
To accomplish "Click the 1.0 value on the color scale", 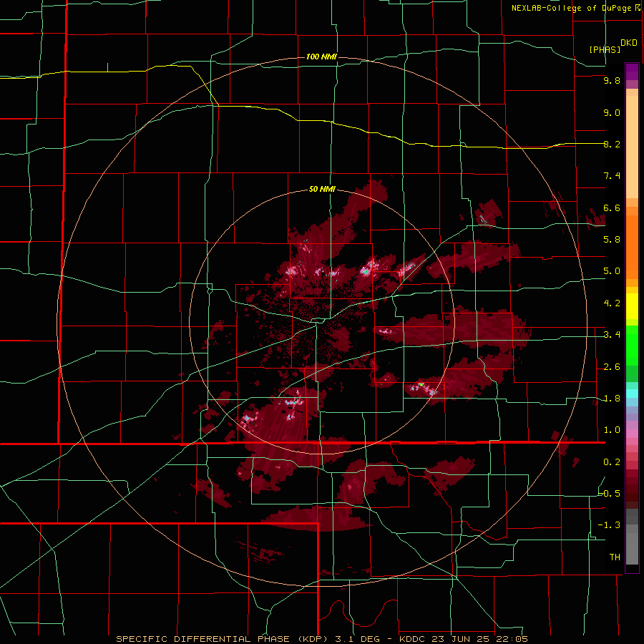I will (612, 430).
